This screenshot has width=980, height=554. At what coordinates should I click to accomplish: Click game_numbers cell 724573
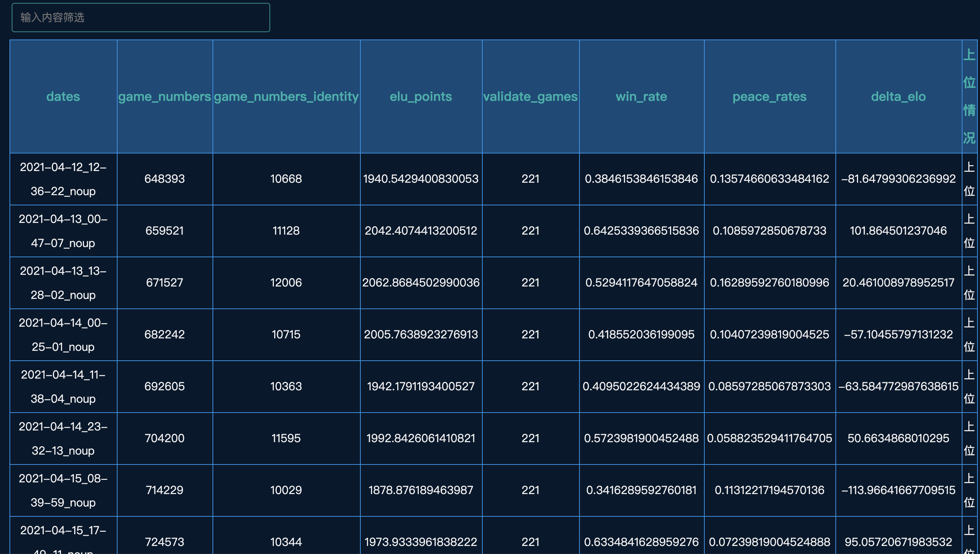(x=165, y=542)
